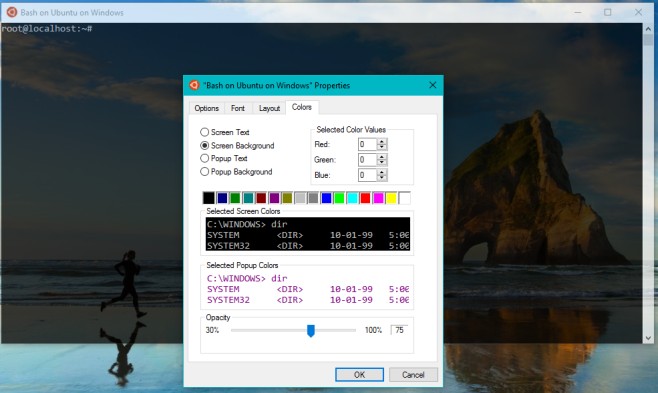Click the opacity value field showing 75

tap(399, 330)
